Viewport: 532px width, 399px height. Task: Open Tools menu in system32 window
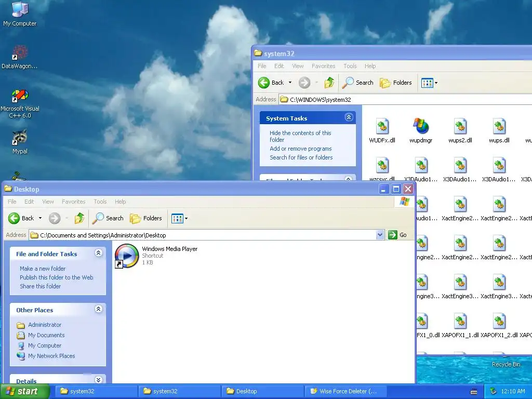pos(350,66)
